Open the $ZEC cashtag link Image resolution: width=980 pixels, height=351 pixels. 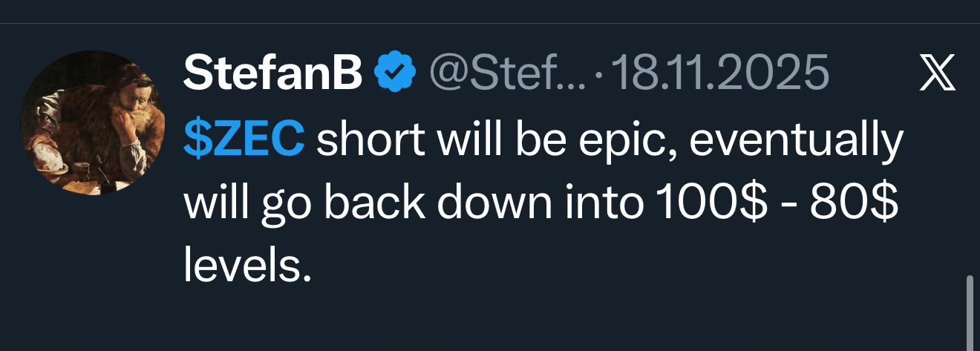point(244,140)
